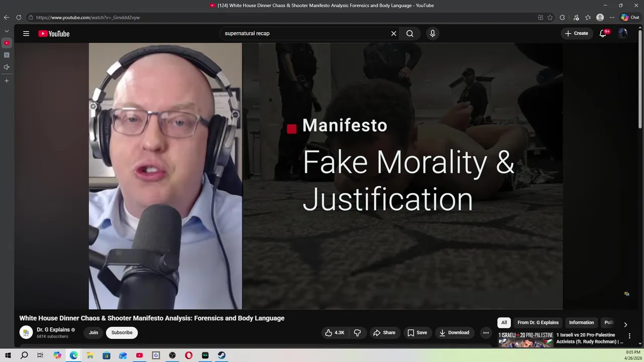The height and width of the screenshot is (362, 644).
Task: Start voice search with the microphone
Action: (432, 34)
